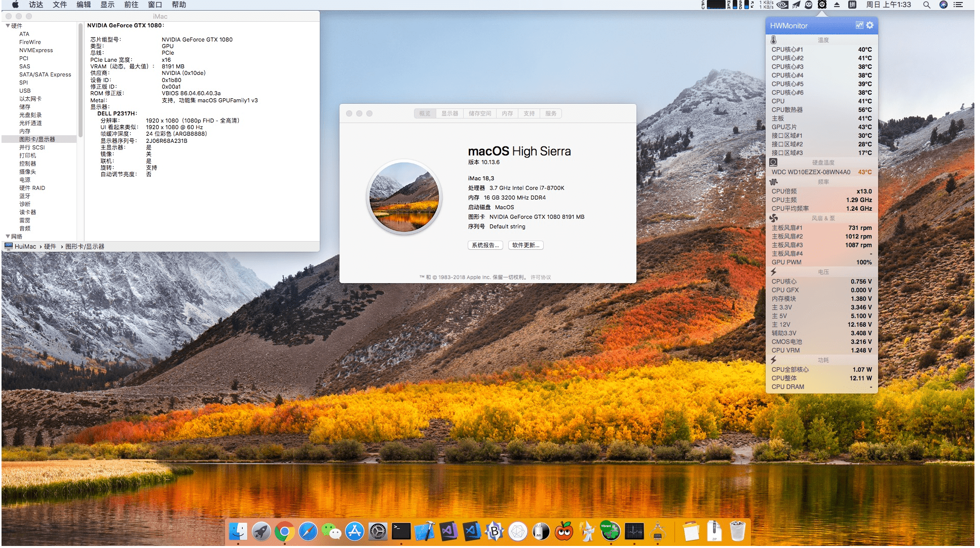Open the 许可协议 link
Image resolution: width=980 pixels, height=548 pixels.
pos(541,278)
